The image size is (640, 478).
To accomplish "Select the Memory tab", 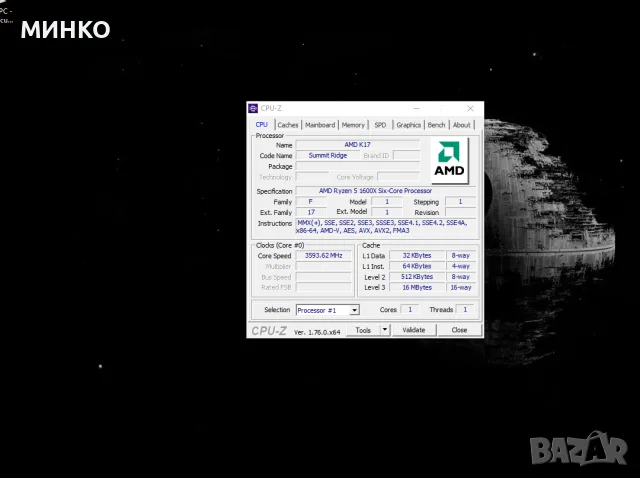I will pyautogui.click(x=353, y=125).
